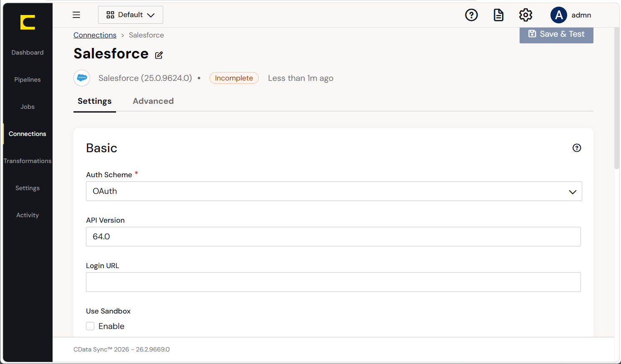The height and width of the screenshot is (364, 621).
Task: Expand the Auth Scheme dropdown
Action: pos(334,191)
